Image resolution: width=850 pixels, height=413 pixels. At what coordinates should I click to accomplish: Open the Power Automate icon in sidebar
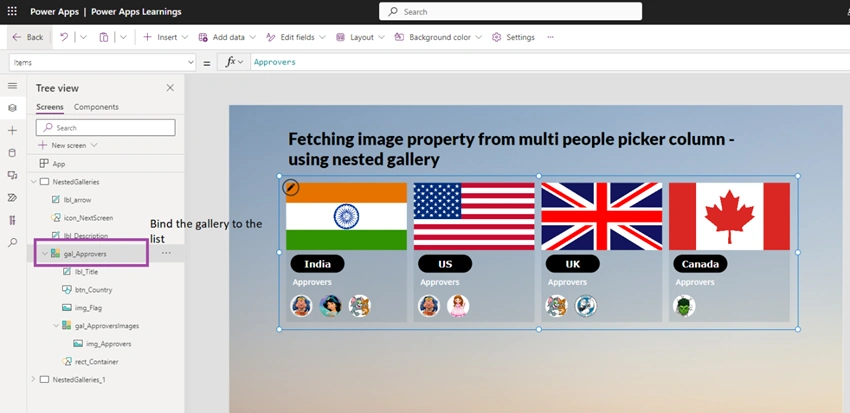pyautogui.click(x=12, y=198)
